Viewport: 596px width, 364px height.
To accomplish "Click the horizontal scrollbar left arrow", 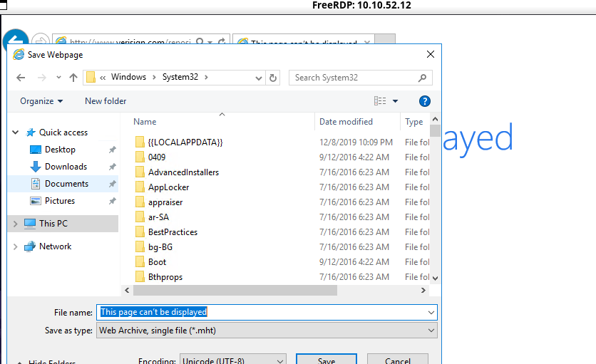I will (127, 291).
